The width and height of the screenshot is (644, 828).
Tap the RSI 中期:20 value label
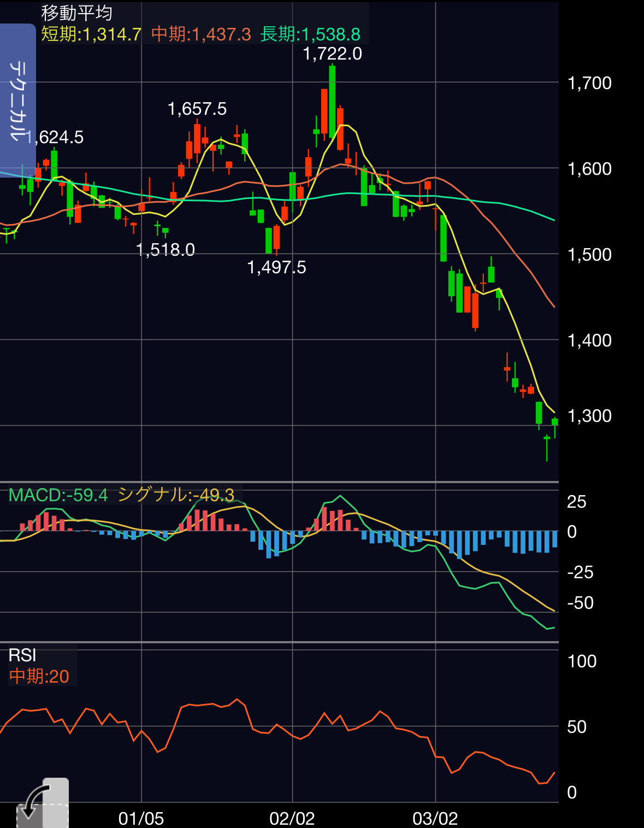click(x=39, y=676)
